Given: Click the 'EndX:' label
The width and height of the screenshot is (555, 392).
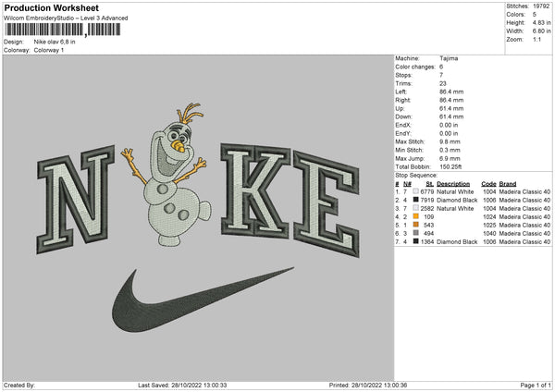Looking at the screenshot, I should click(403, 125).
